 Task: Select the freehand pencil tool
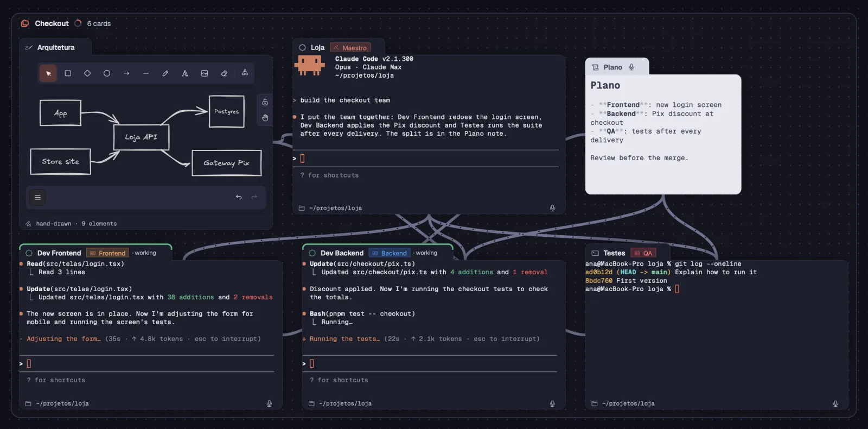(165, 73)
